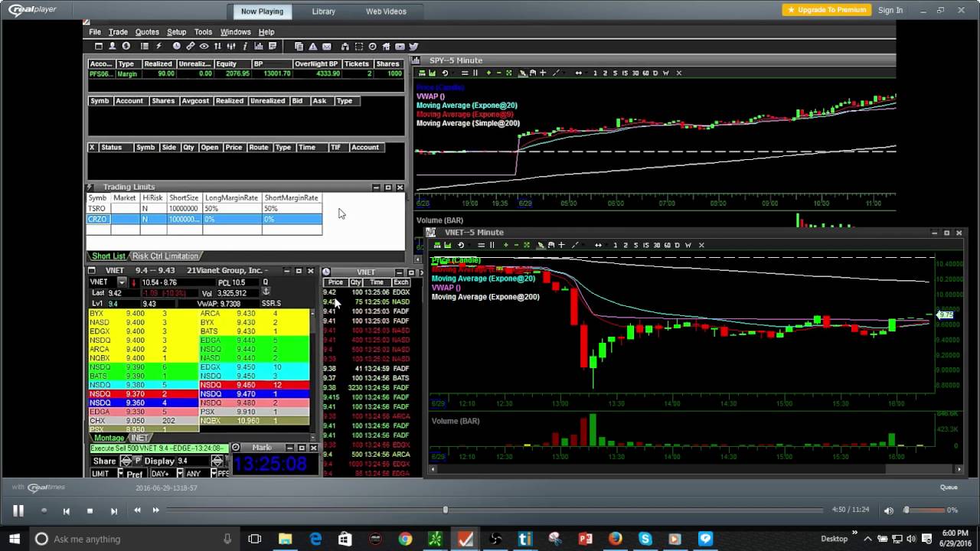Click the italic info icon in toolbar

point(245,46)
